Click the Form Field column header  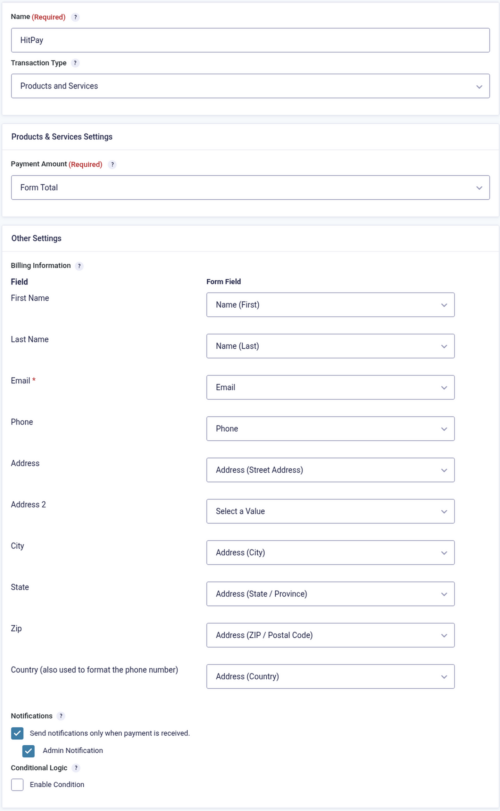224,282
